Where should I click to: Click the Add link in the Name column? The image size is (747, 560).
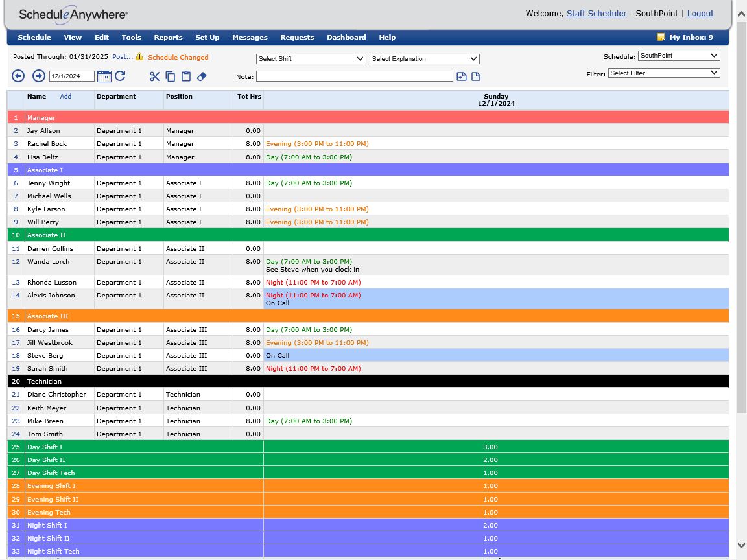point(65,96)
